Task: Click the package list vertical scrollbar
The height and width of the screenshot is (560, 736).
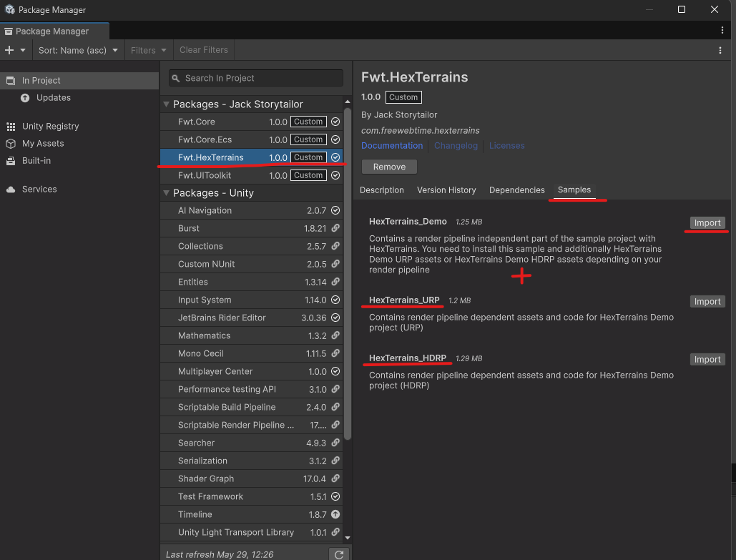Action: point(348,274)
